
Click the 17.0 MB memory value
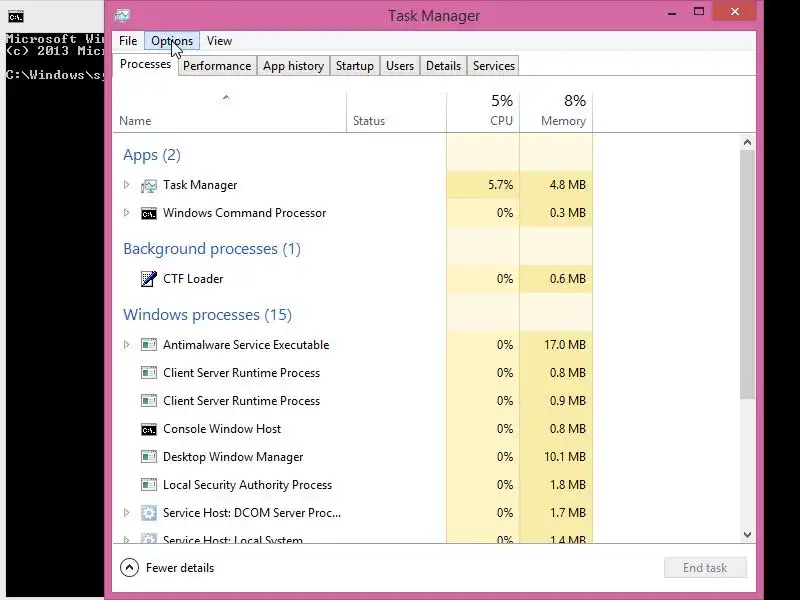[x=565, y=345]
